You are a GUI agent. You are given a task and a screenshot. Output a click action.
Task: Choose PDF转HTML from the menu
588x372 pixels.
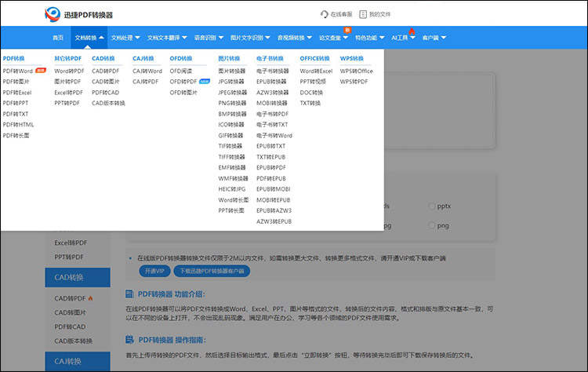coord(18,125)
